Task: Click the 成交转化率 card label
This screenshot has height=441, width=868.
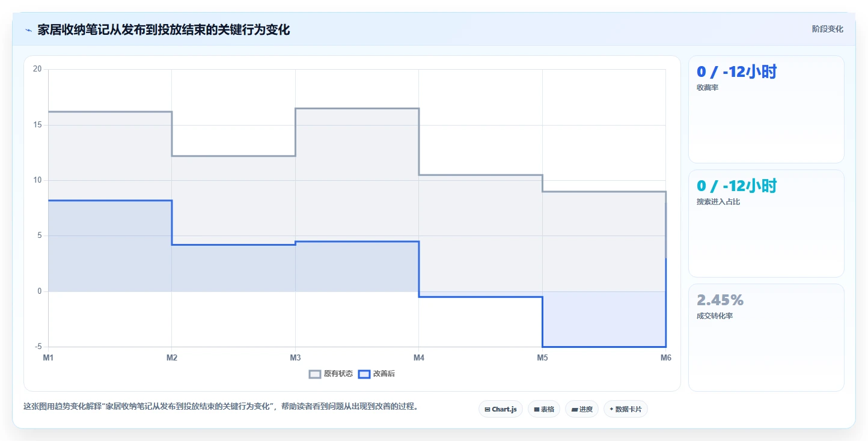Action: pyautogui.click(x=715, y=316)
